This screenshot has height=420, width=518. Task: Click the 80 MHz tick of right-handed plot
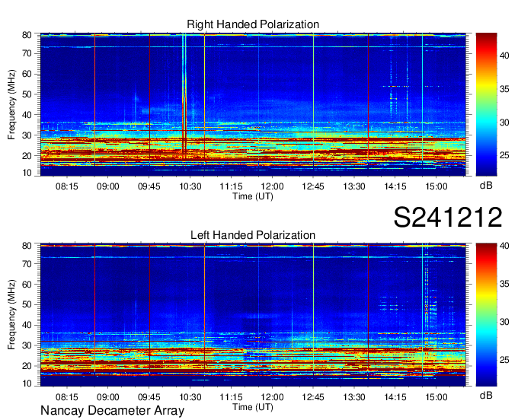coord(27,35)
